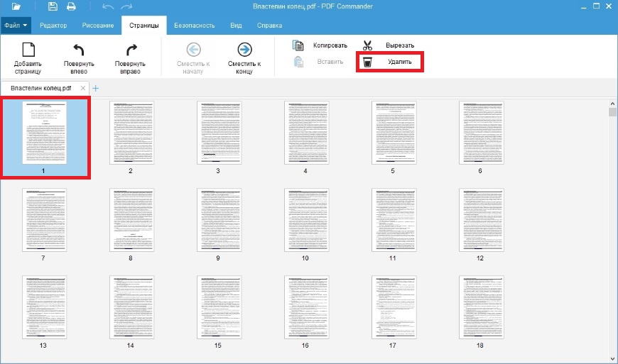Select page 14 thumbnail

[x=132, y=307]
